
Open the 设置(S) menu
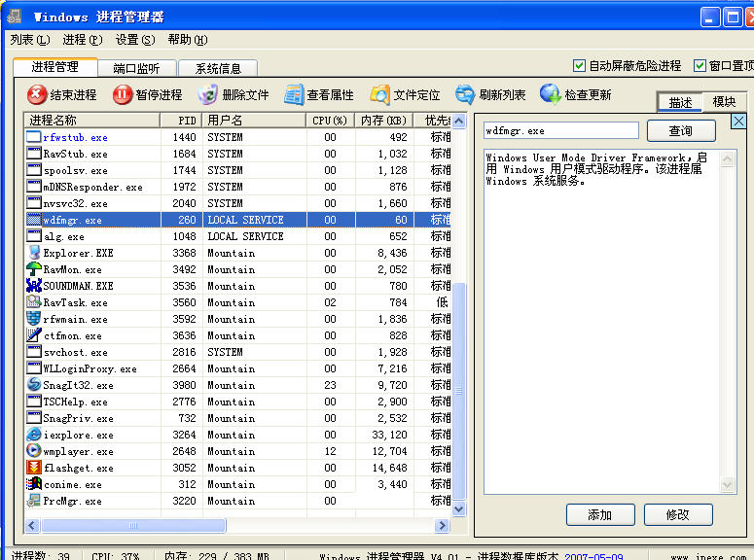pos(134,40)
